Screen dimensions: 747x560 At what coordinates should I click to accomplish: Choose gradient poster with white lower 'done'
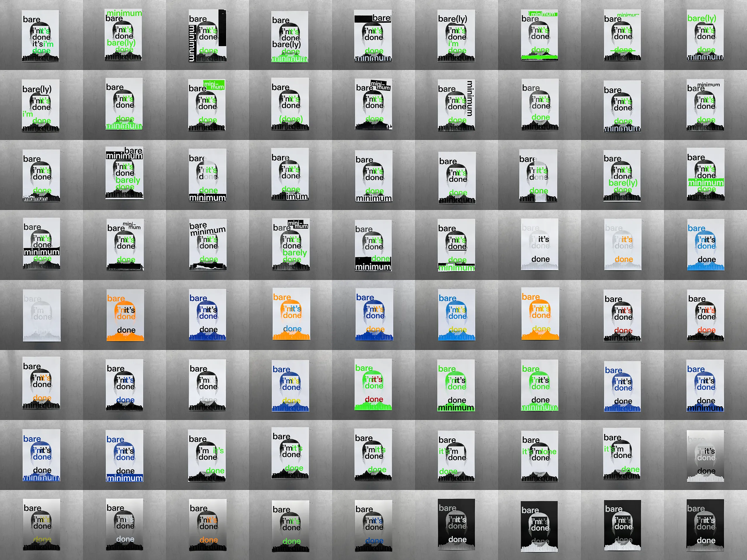click(x=124, y=524)
